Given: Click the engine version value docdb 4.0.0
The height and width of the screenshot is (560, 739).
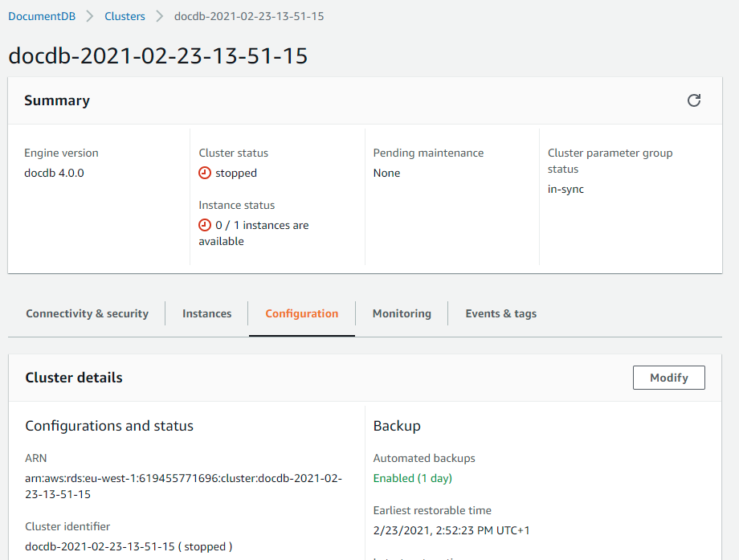Looking at the screenshot, I should 54,173.
